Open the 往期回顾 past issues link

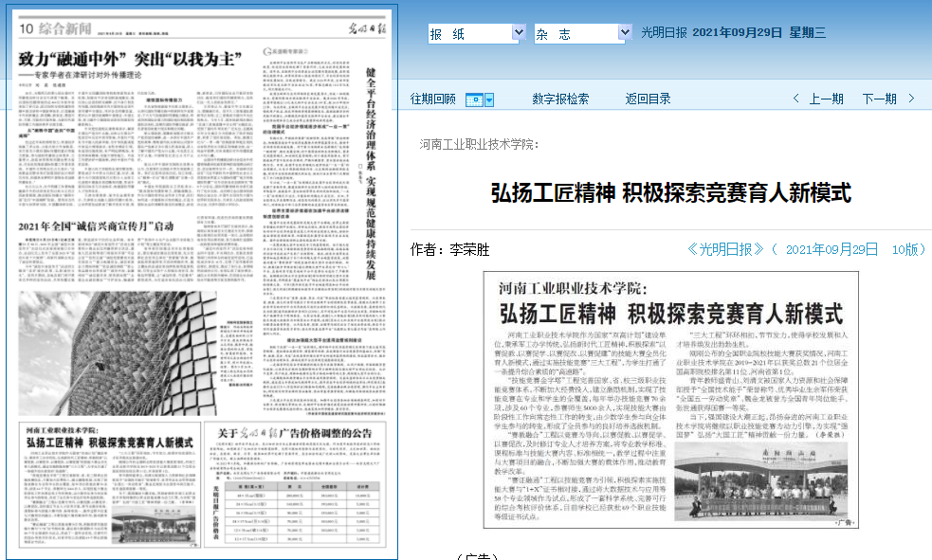click(432, 99)
